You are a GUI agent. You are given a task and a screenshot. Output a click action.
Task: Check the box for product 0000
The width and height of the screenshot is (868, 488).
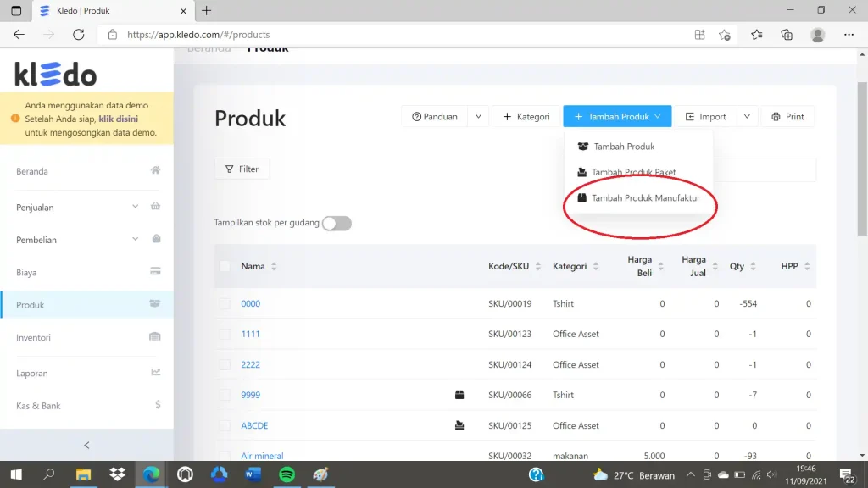coord(224,303)
